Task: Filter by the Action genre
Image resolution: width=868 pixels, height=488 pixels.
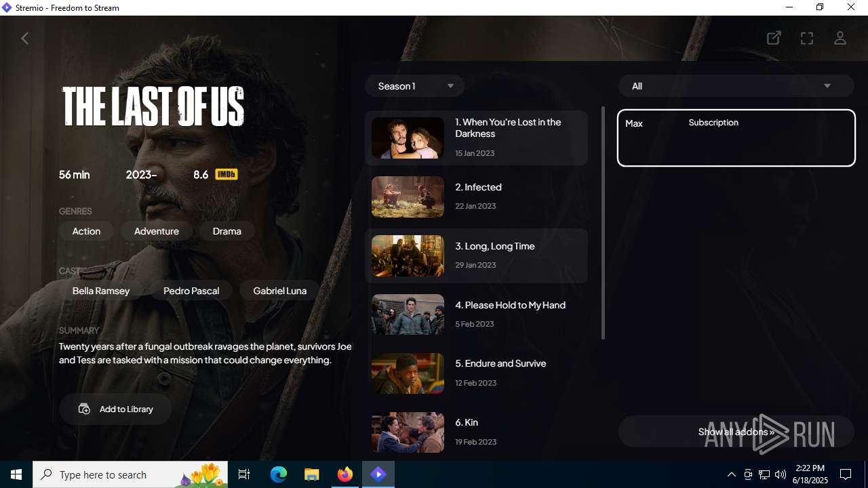Action: pyautogui.click(x=86, y=231)
